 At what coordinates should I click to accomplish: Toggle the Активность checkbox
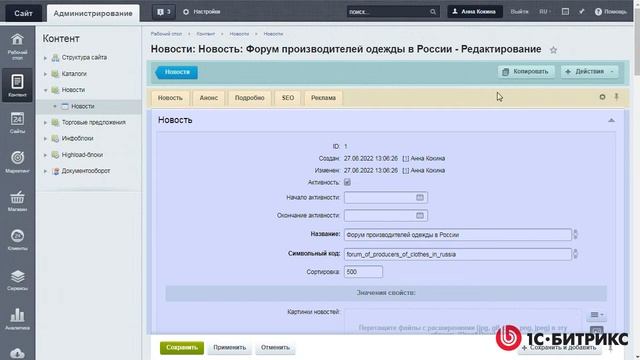347,182
